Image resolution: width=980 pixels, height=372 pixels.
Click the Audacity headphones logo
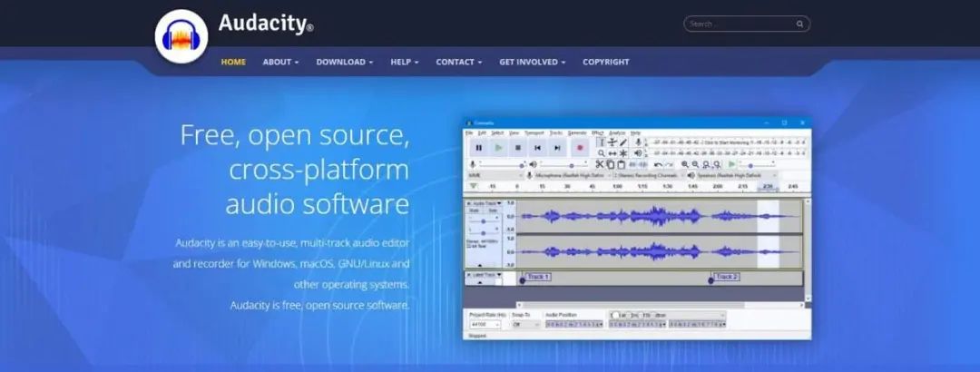pyautogui.click(x=181, y=37)
